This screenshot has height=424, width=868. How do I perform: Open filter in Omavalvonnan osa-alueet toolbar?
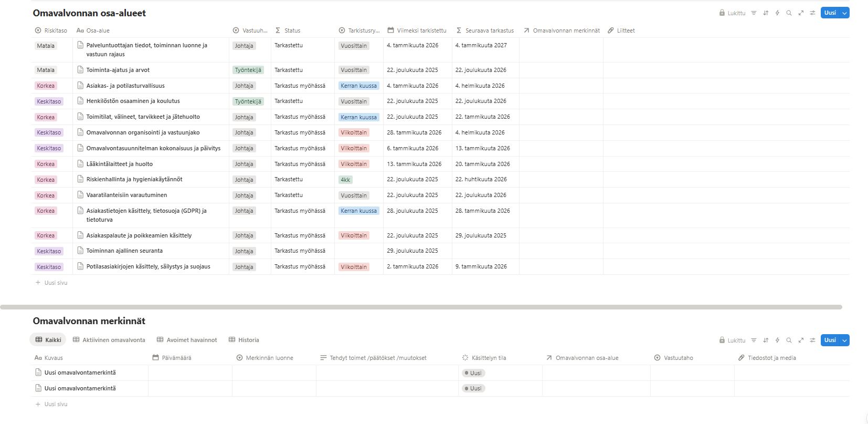(754, 13)
